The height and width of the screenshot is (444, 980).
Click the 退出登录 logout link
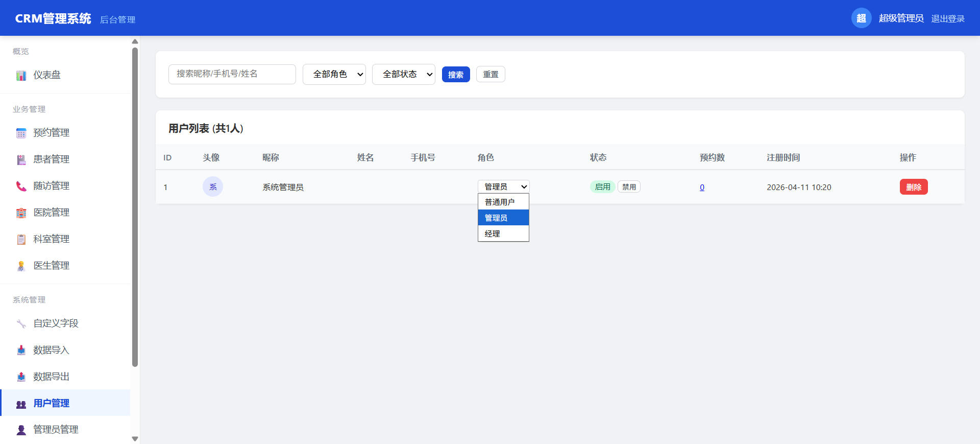947,19
